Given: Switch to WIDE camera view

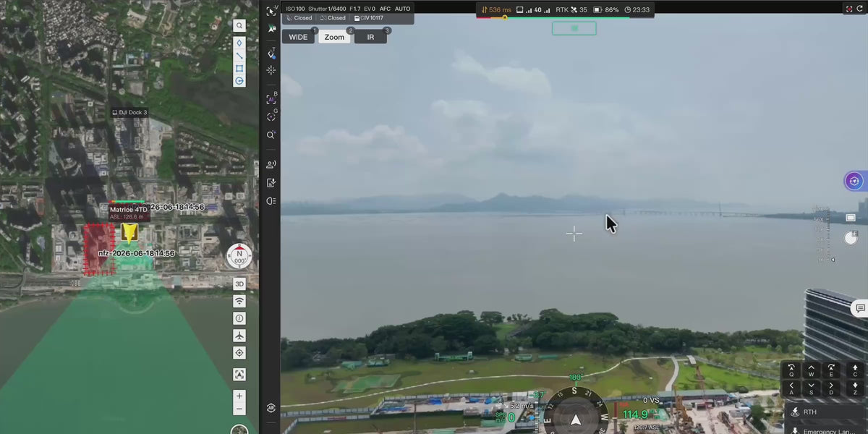Looking at the screenshot, I should pyautogui.click(x=298, y=37).
